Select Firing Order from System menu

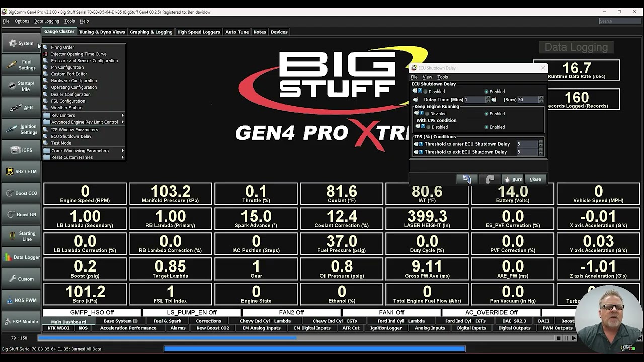(84, 47)
